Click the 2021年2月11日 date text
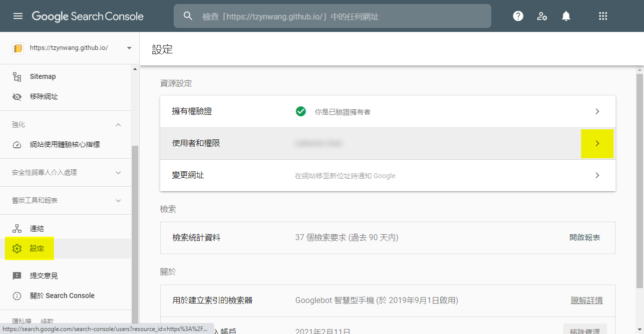Viewport: 644px width, 334px height. click(323, 331)
